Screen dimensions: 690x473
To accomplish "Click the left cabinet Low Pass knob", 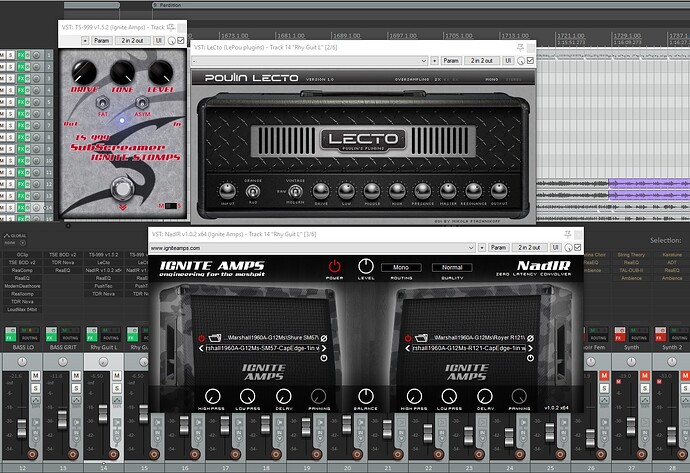I will click(247, 396).
